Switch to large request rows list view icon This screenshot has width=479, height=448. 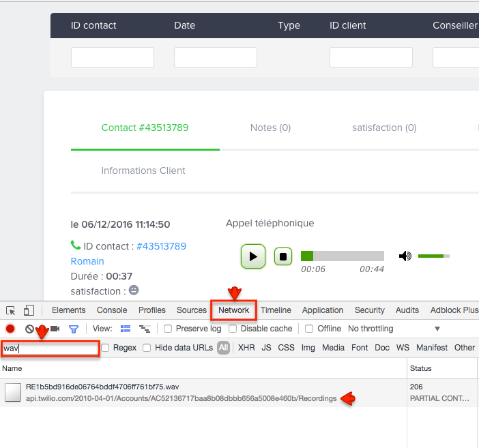[x=126, y=329]
